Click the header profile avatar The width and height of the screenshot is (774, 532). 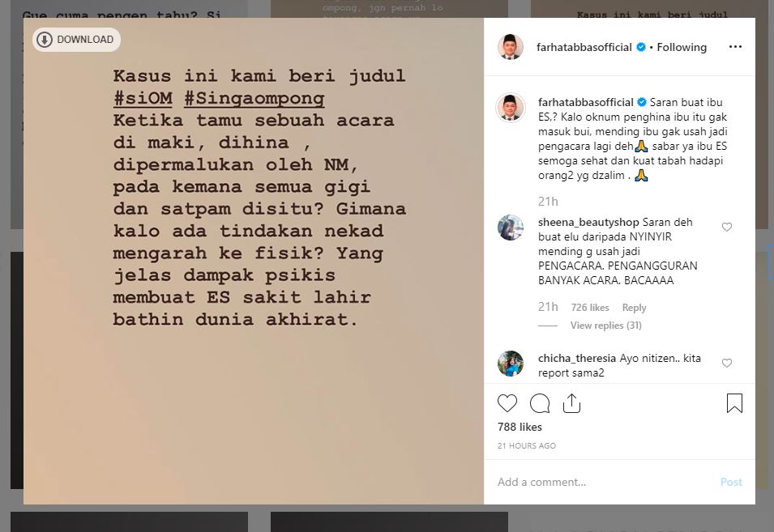tap(511, 47)
